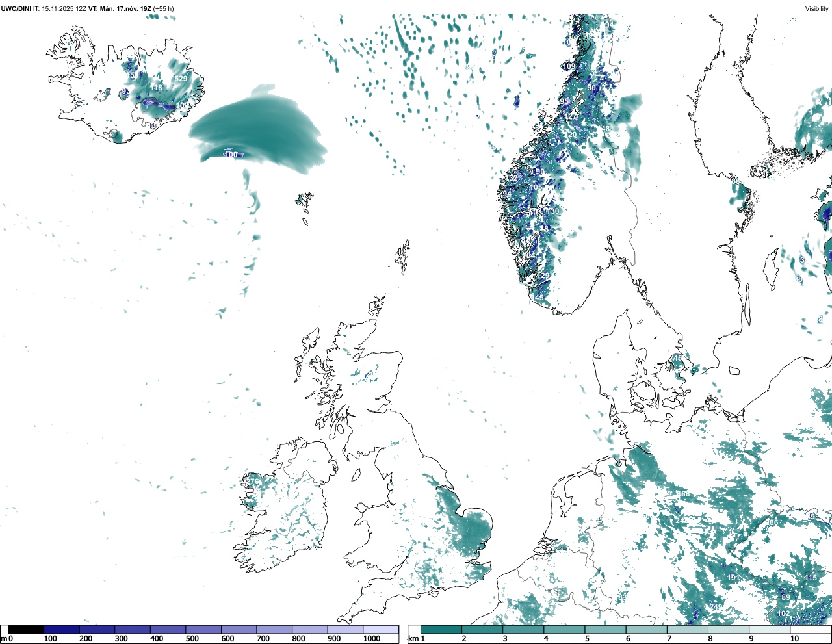Screen dimensions: 832x644
Task: Click the darkest teal 1–2 km swatch
Action: pos(441,629)
